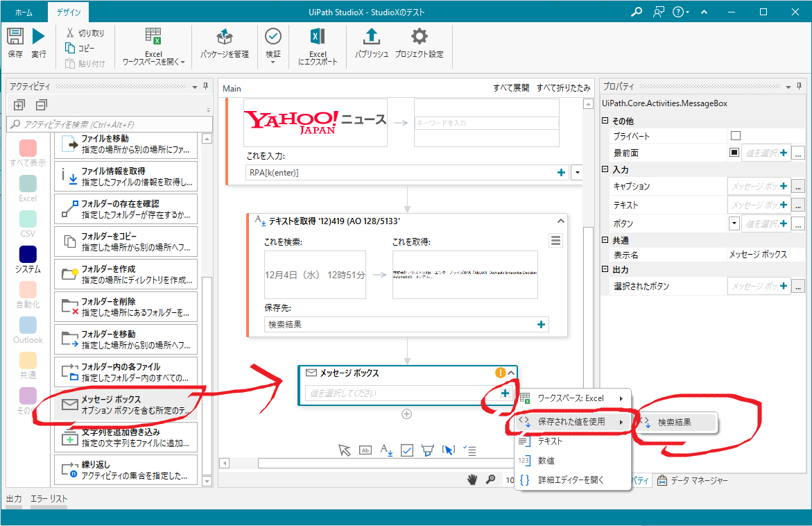
Task: Select the ファイルを移動 activity
Action: [126, 144]
